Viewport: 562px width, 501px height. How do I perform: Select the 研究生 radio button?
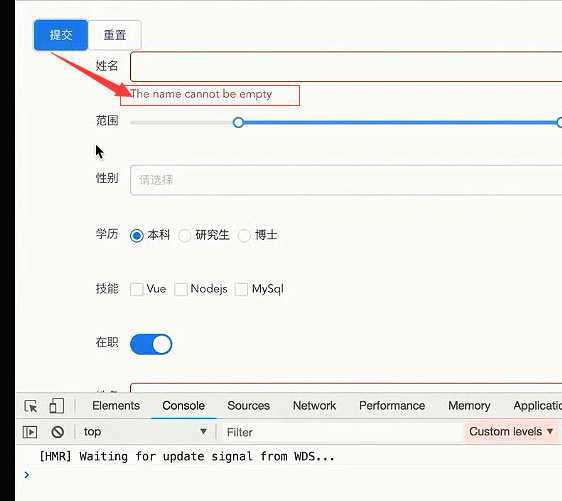coord(185,235)
